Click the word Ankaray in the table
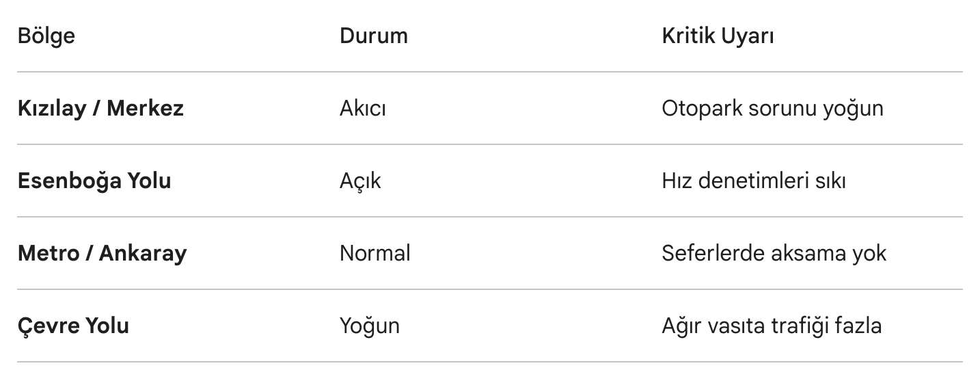Viewport: 980px width, 383px height. point(143,253)
